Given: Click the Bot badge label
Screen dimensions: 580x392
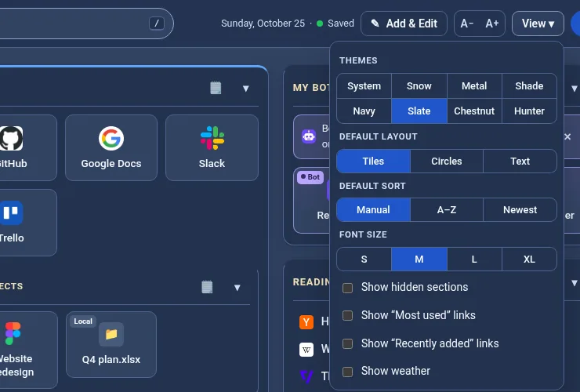Looking at the screenshot, I should pyautogui.click(x=310, y=177).
